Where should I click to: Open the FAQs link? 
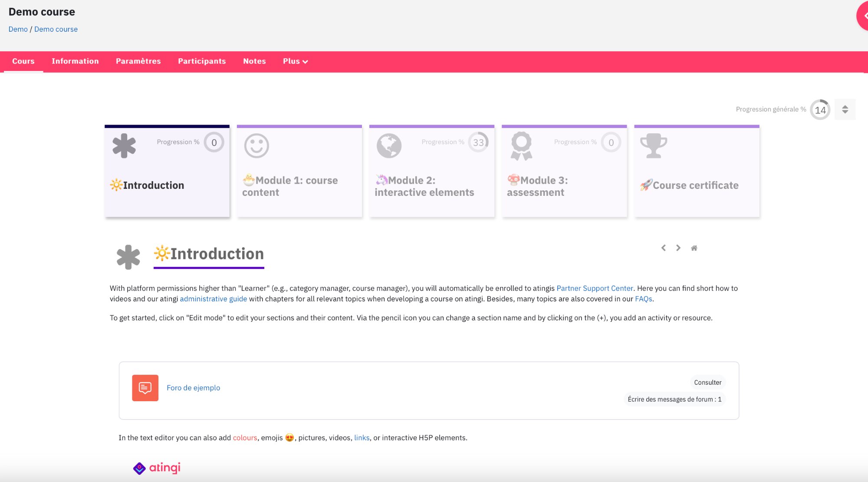[644, 299]
